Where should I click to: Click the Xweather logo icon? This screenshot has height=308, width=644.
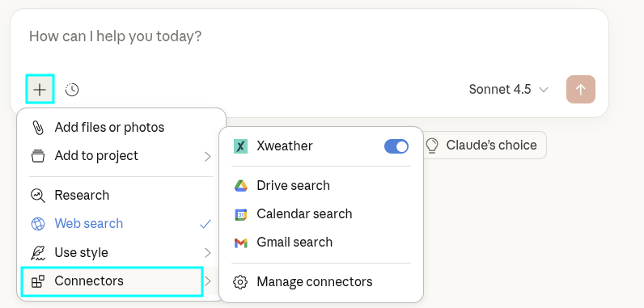pyautogui.click(x=240, y=146)
